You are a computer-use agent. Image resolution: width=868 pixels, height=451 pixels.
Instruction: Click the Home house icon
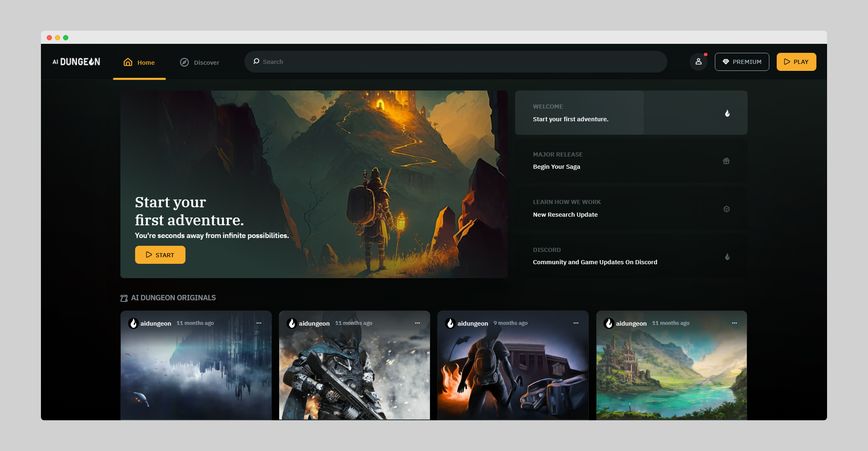click(x=128, y=62)
